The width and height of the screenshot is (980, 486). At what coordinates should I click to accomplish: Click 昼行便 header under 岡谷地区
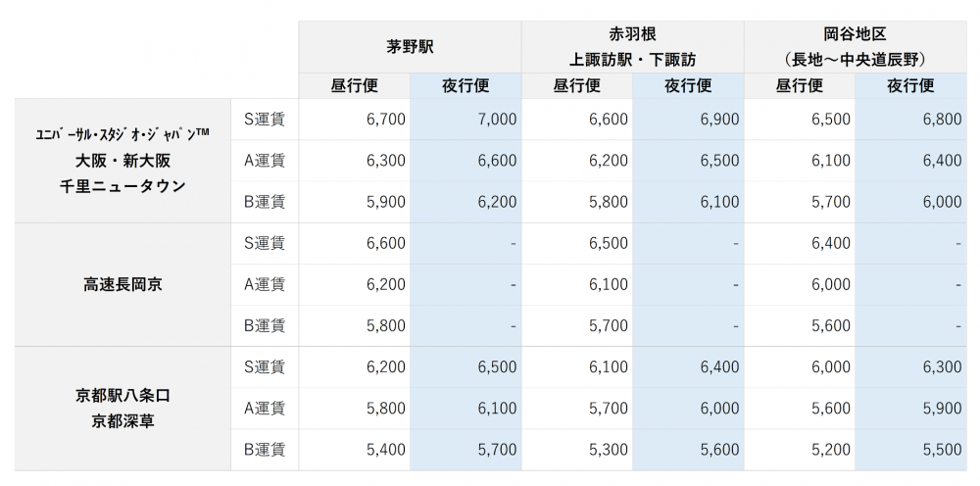(799, 86)
